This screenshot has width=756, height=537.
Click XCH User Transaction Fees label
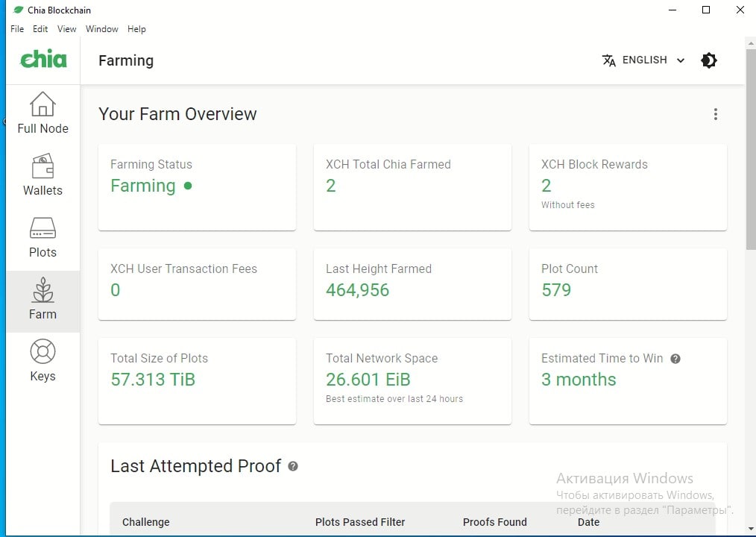click(183, 268)
